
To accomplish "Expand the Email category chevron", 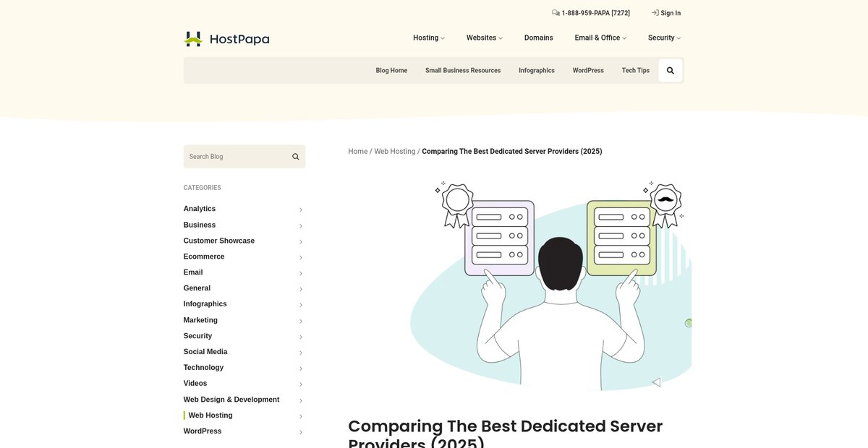I will [x=301, y=273].
